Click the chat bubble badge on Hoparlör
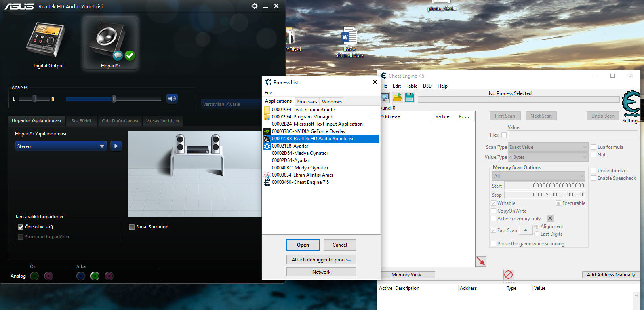 [x=118, y=55]
